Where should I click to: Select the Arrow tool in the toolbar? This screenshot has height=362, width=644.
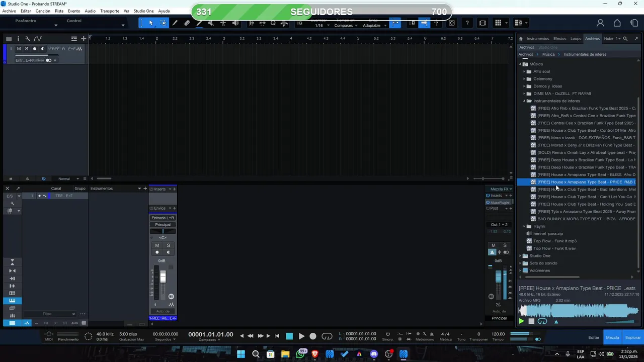point(150,23)
